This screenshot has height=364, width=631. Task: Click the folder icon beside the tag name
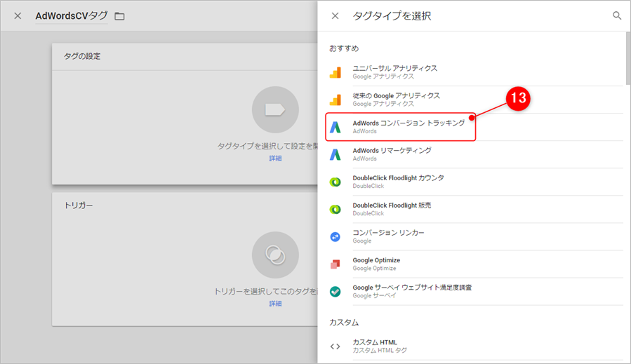pyautogui.click(x=119, y=17)
